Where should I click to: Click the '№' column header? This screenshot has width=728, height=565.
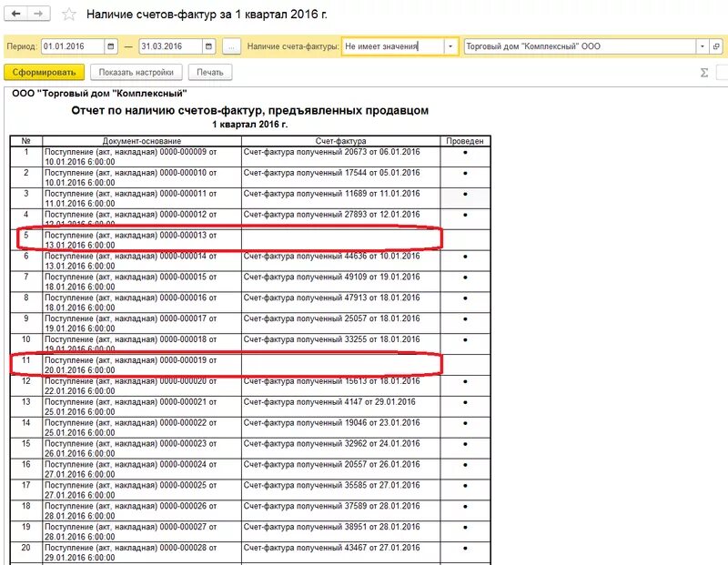click(26, 141)
